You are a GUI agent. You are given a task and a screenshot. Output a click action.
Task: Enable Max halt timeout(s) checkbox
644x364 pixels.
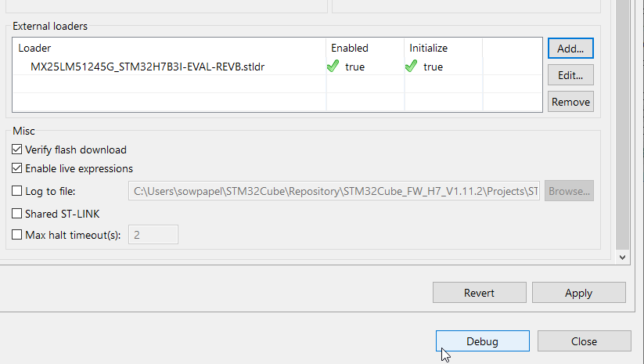click(x=17, y=235)
